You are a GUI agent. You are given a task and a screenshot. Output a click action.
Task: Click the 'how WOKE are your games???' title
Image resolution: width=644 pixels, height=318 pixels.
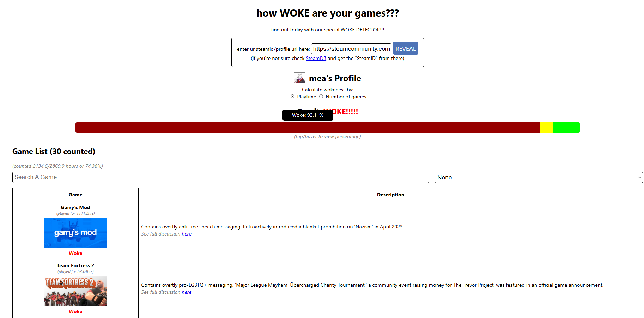tap(328, 13)
